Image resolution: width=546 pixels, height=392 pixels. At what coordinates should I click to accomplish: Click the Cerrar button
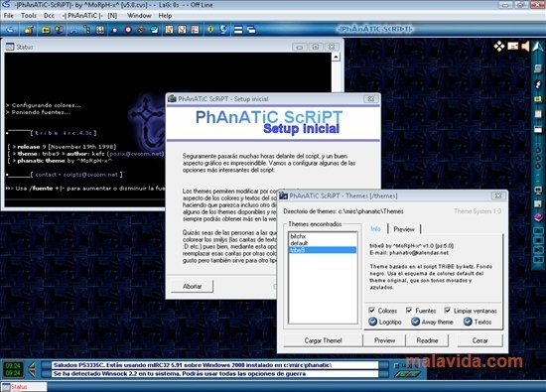pos(479,340)
